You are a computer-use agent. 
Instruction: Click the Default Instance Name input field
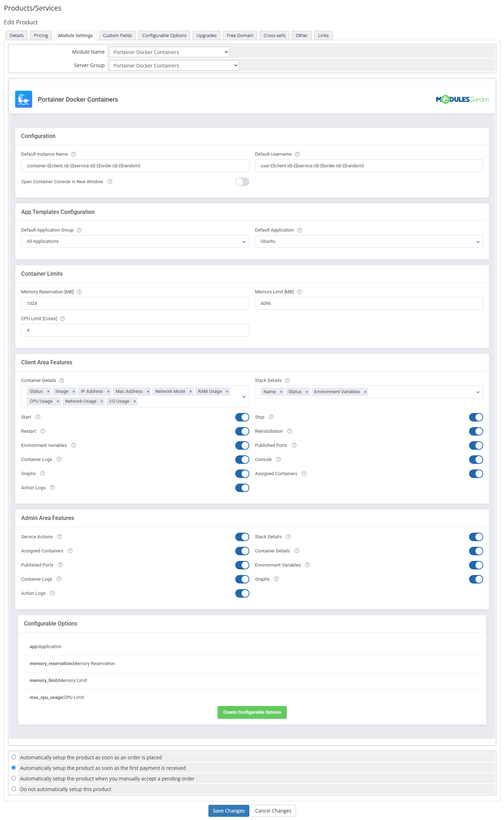click(135, 166)
